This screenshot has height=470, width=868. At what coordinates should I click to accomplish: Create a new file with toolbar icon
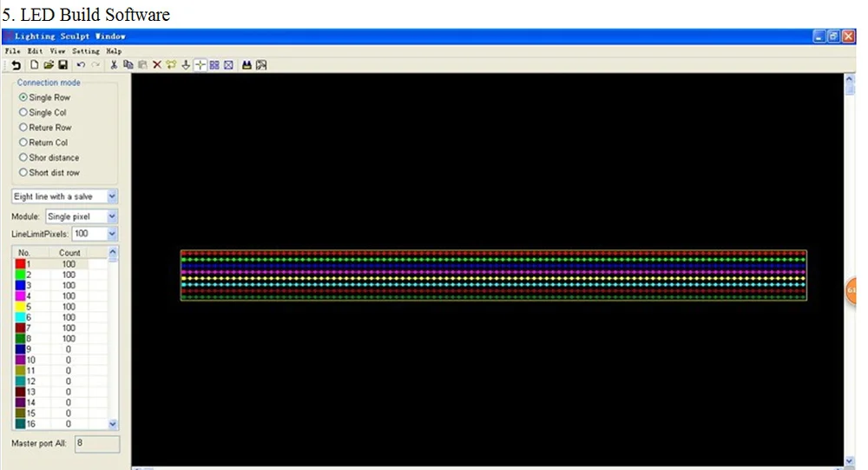(35, 65)
